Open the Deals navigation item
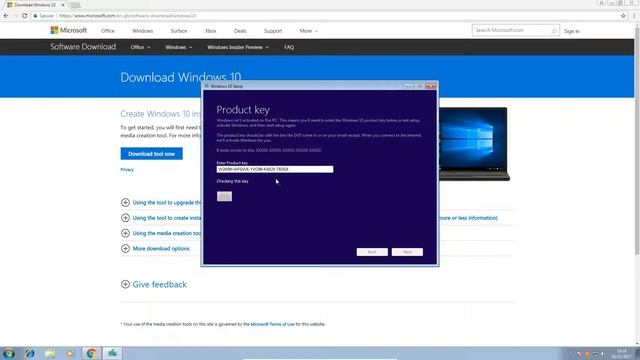The height and width of the screenshot is (360, 640). (240, 31)
